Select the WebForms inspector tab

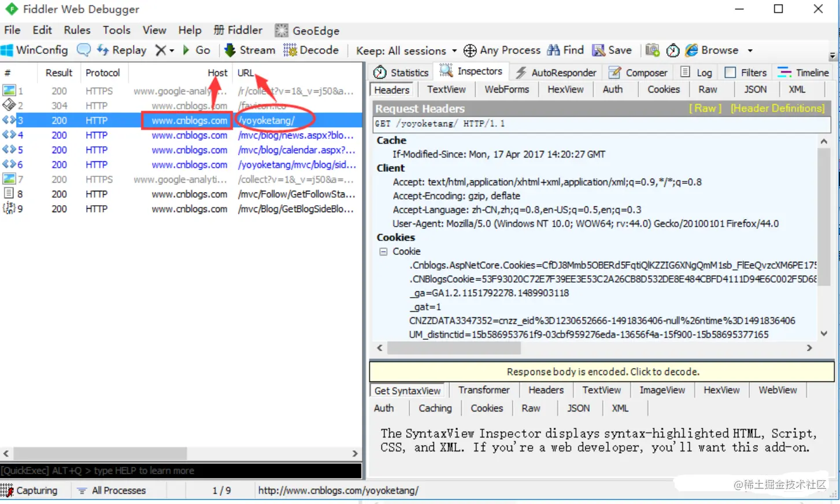pos(507,90)
